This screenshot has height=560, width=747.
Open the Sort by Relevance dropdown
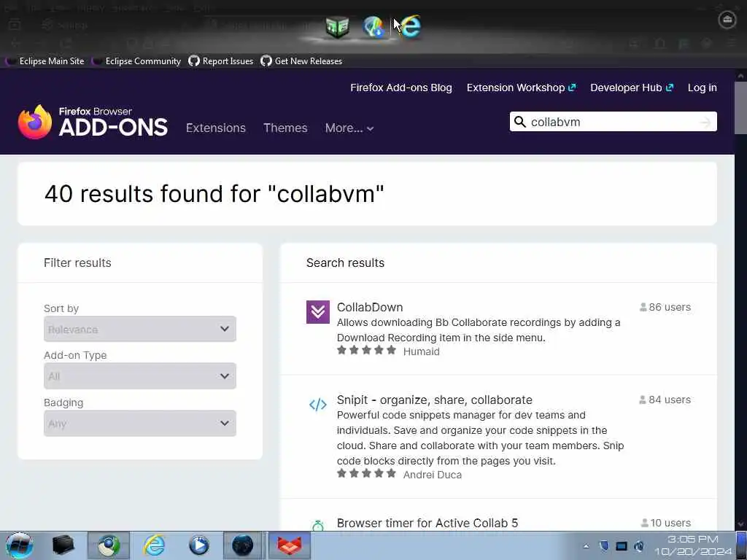pyautogui.click(x=140, y=329)
